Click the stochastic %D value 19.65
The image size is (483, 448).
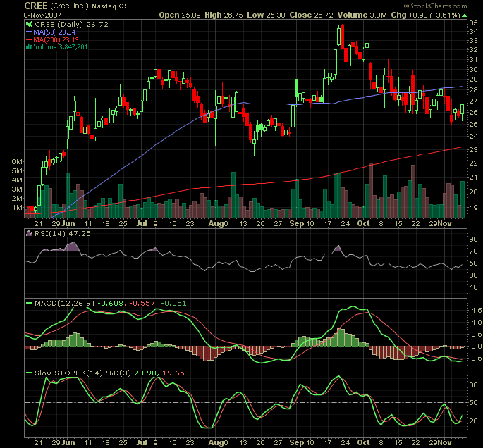click(x=173, y=373)
